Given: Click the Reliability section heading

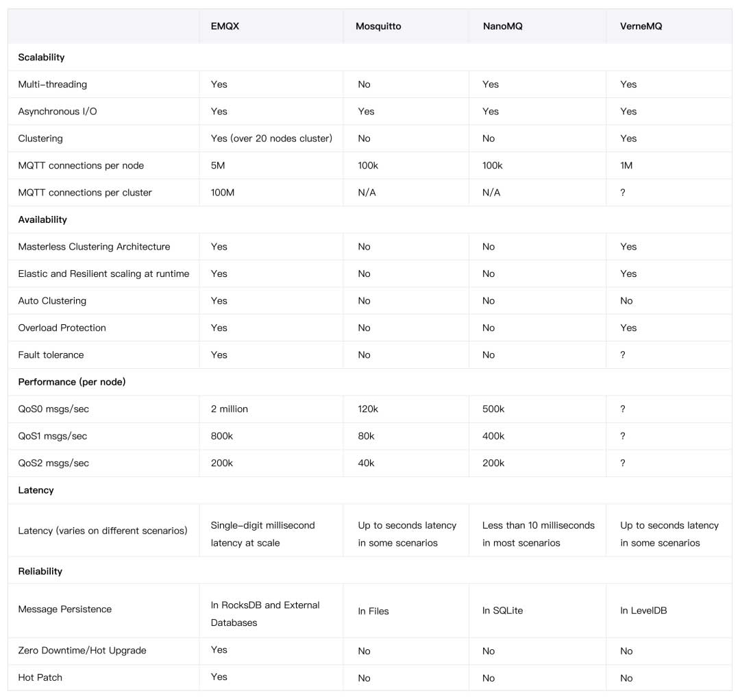Looking at the screenshot, I should click(40, 571).
